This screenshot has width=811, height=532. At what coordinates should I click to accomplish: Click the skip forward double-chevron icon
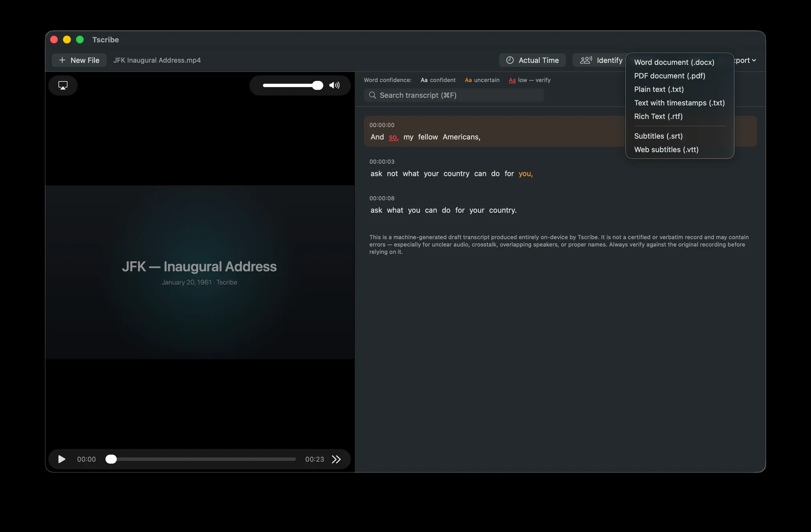pyautogui.click(x=336, y=459)
